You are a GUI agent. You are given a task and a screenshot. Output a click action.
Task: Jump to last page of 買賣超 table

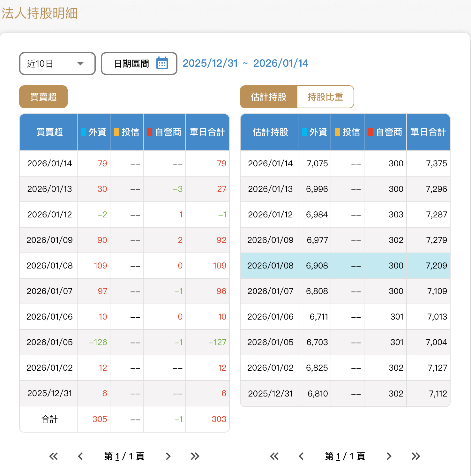pyautogui.click(x=195, y=456)
